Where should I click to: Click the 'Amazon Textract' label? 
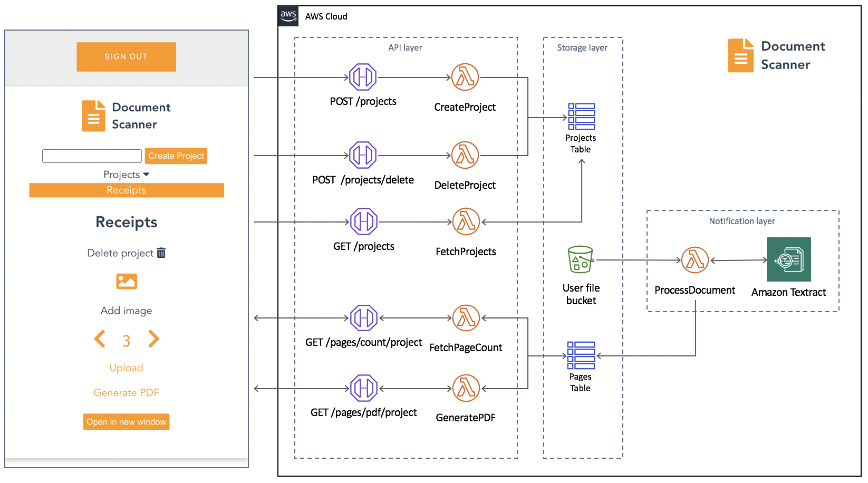point(789,292)
